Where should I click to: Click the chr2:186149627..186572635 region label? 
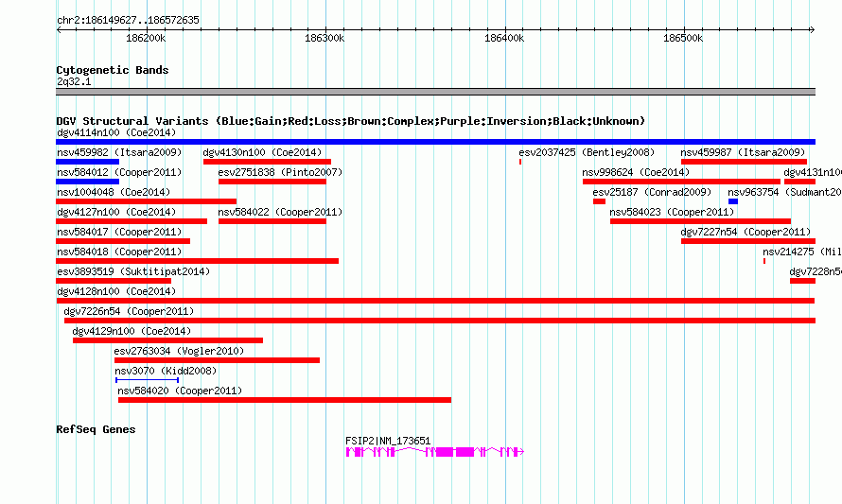pos(128,20)
